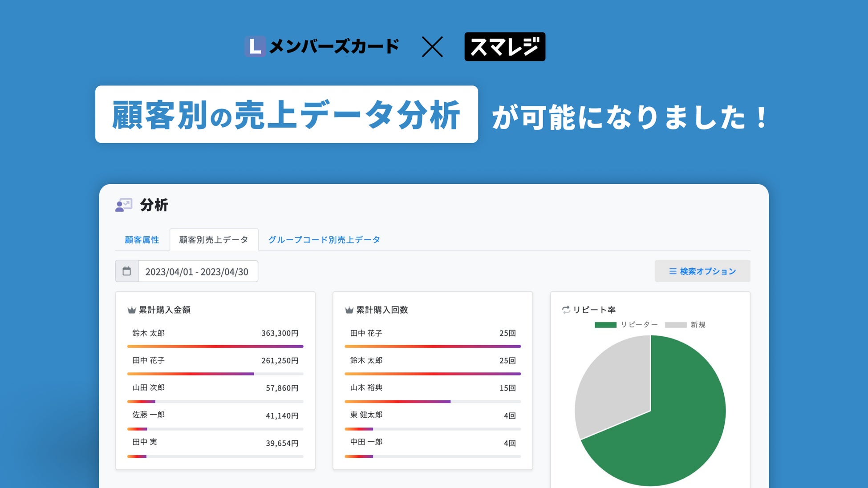
Task: Switch to the 顧客属性 tab
Action: (142, 240)
